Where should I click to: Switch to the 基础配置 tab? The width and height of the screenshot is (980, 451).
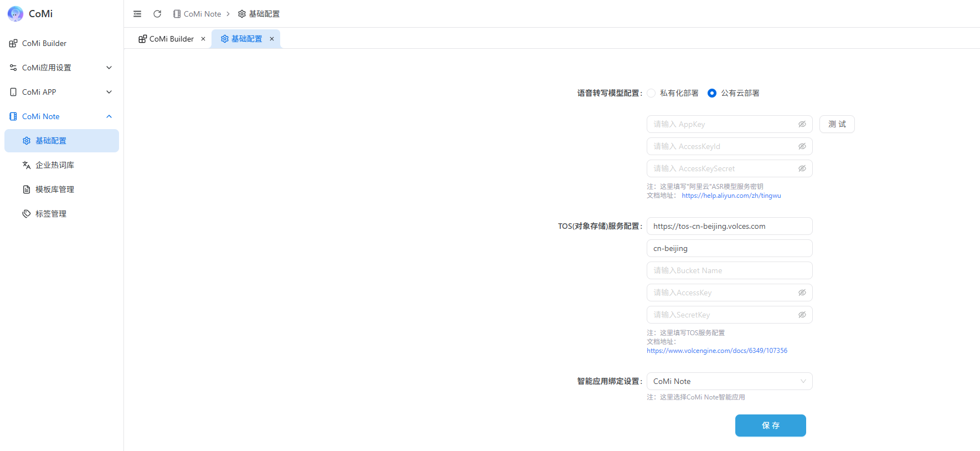[246, 39]
